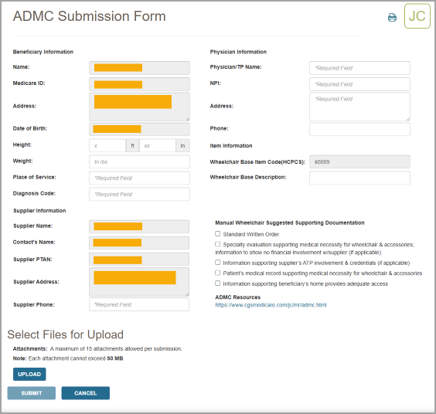This screenshot has width=436, height=414.
Task: Click Manual Wheelchair Suggested Supporting Documentation heading
Action: [x=290, y=223]
